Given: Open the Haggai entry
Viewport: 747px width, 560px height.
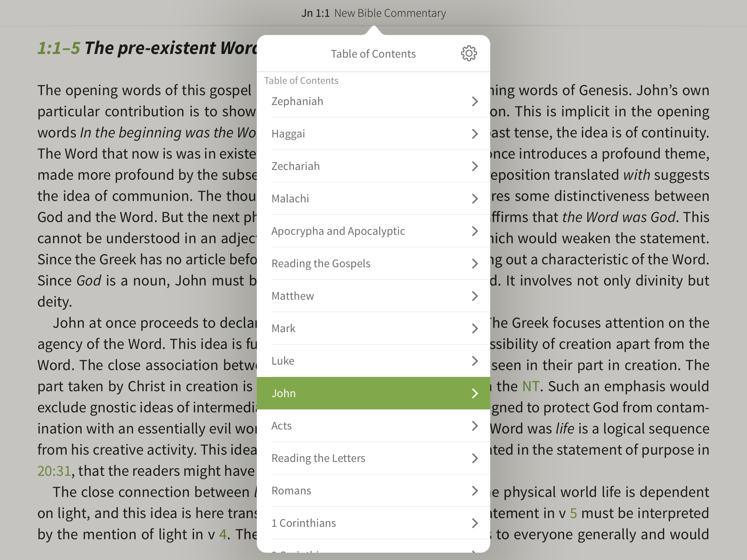Looking at the screenshot, I should tap(373, 134).
